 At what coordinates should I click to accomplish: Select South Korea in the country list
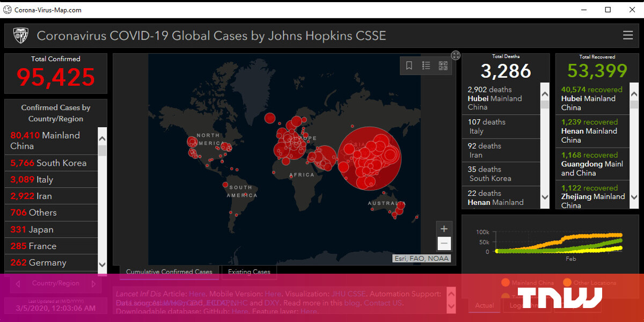tap(51, 163)
